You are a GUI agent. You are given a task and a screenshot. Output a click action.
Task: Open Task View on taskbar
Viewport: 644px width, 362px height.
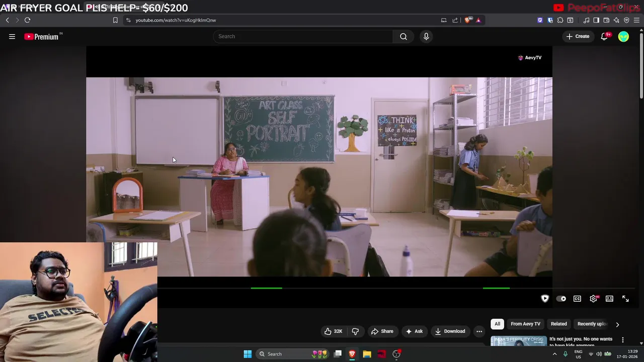(x=338, y=354)
